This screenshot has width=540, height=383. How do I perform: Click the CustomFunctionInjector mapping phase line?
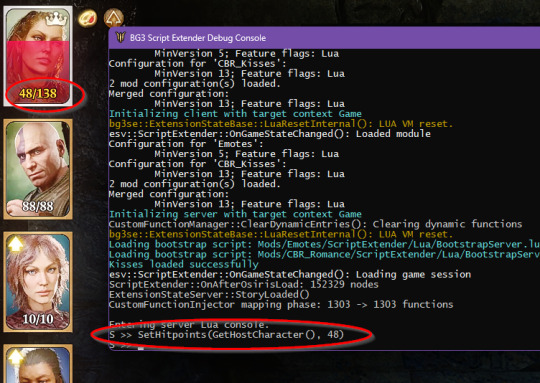281,304
